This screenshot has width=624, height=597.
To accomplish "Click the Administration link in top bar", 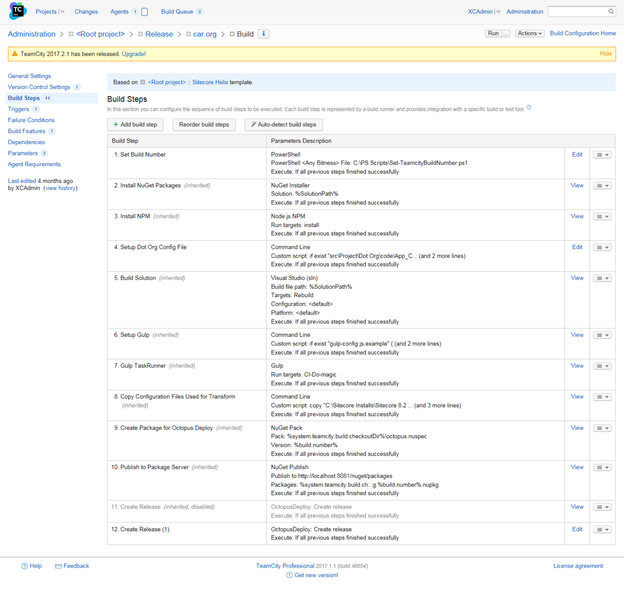I will point(525,12).
